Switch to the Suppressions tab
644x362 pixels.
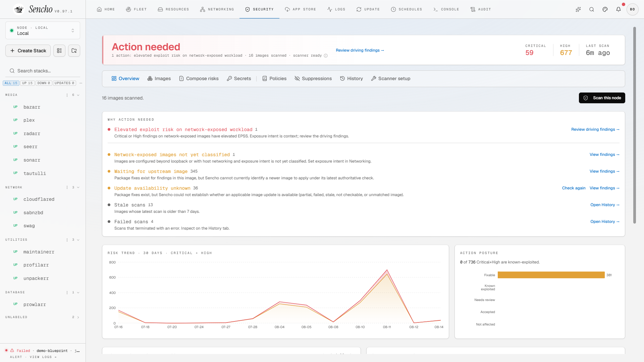313,79
